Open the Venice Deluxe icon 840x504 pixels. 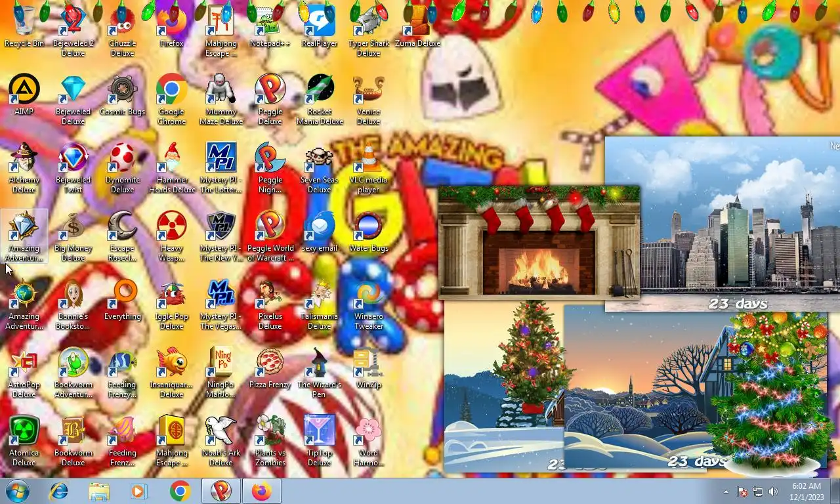coord(368,99)
